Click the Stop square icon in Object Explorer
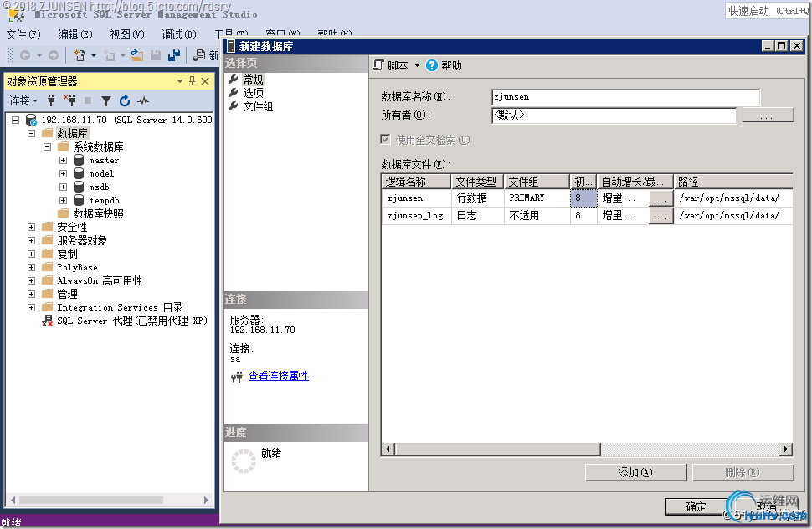 (x=88, y=100)
